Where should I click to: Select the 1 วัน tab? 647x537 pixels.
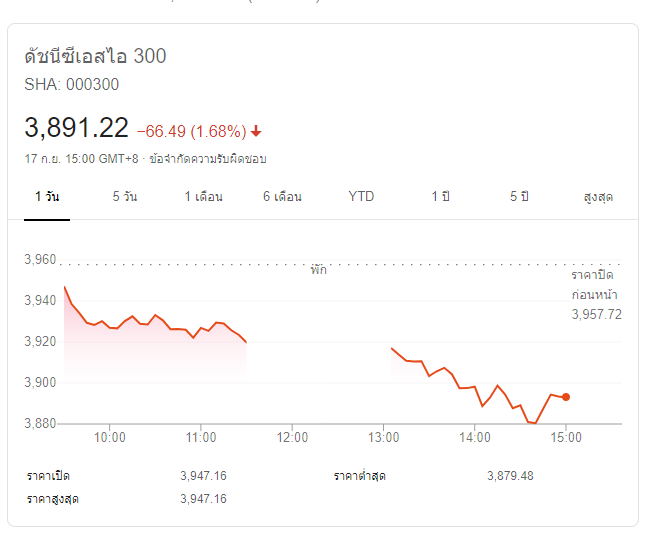[x=47, y=197]
